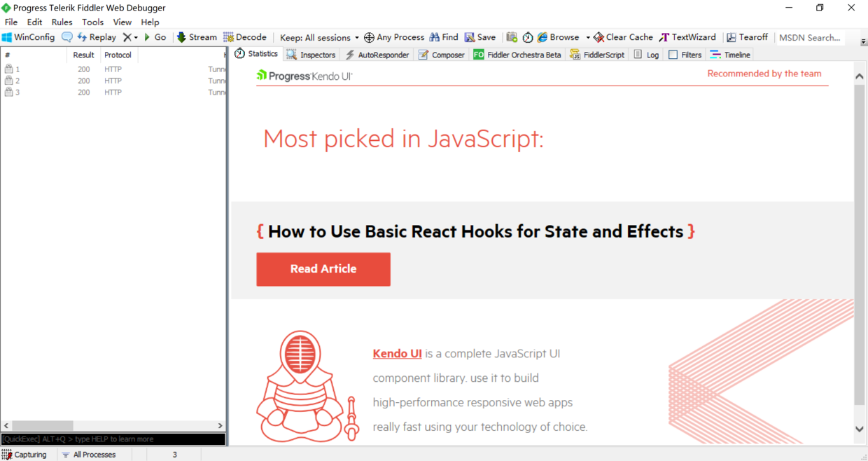Switch to the FiddlerScript tab

point(597,55)
